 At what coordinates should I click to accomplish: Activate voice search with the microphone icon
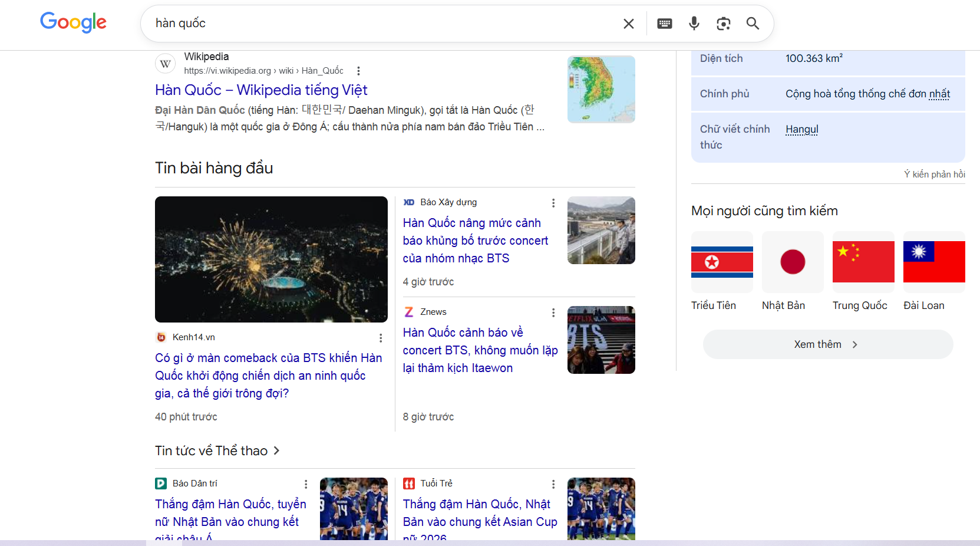click(694, 24)
